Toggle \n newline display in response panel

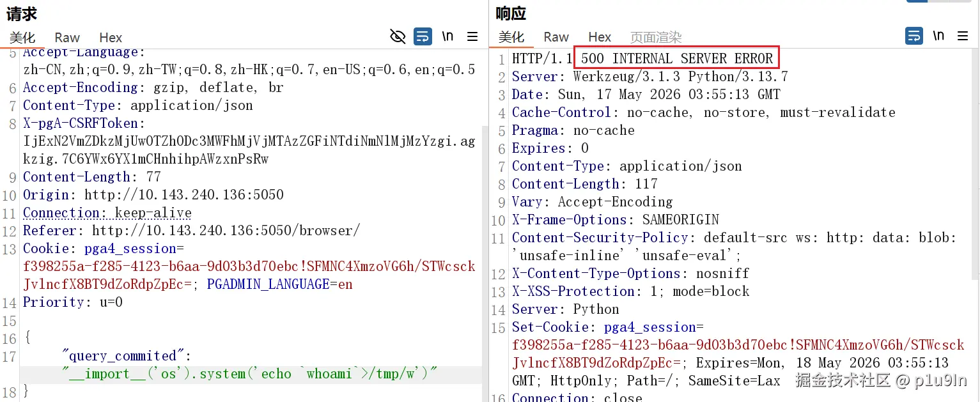(x=938, y=36)
